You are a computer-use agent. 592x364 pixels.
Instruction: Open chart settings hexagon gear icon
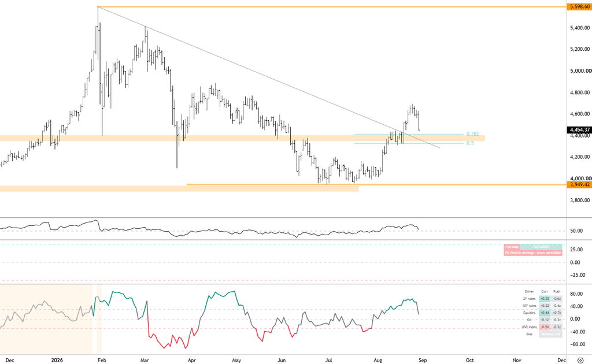click(580, 360)
